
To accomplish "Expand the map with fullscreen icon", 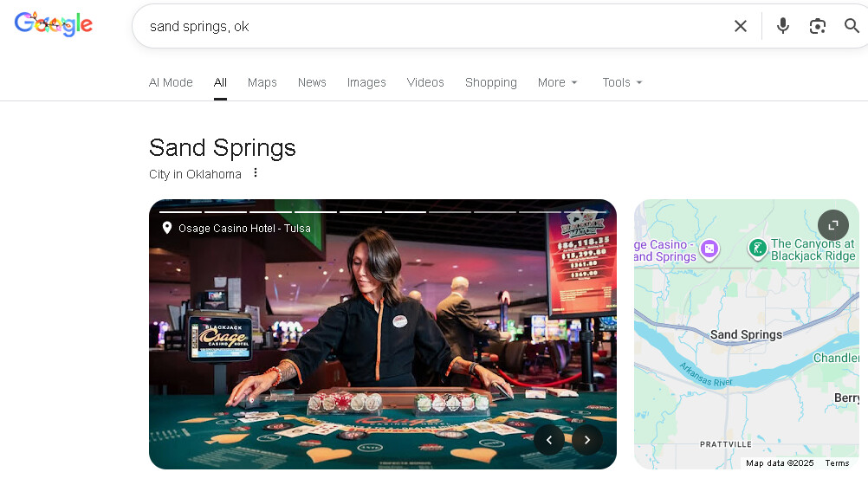I will pos(833,225).
